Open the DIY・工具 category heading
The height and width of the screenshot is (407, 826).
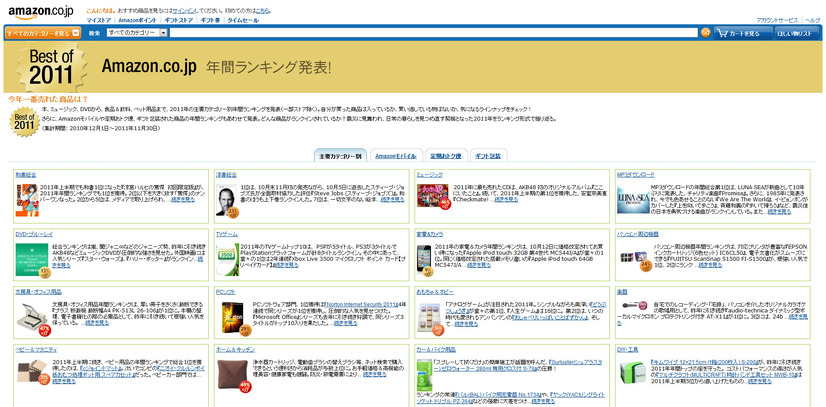[x=627, y=349]
